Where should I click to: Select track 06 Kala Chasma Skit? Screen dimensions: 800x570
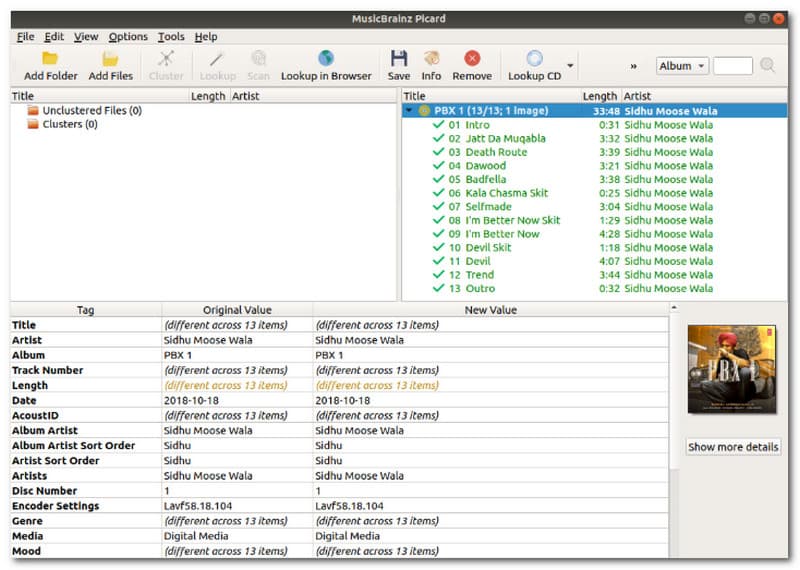[594, 193]
